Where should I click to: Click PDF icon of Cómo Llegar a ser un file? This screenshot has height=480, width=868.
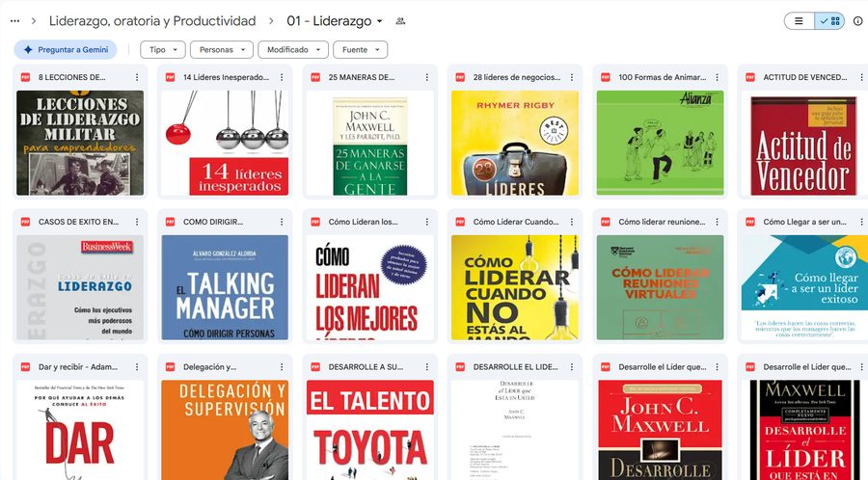(x=750, y=222)
